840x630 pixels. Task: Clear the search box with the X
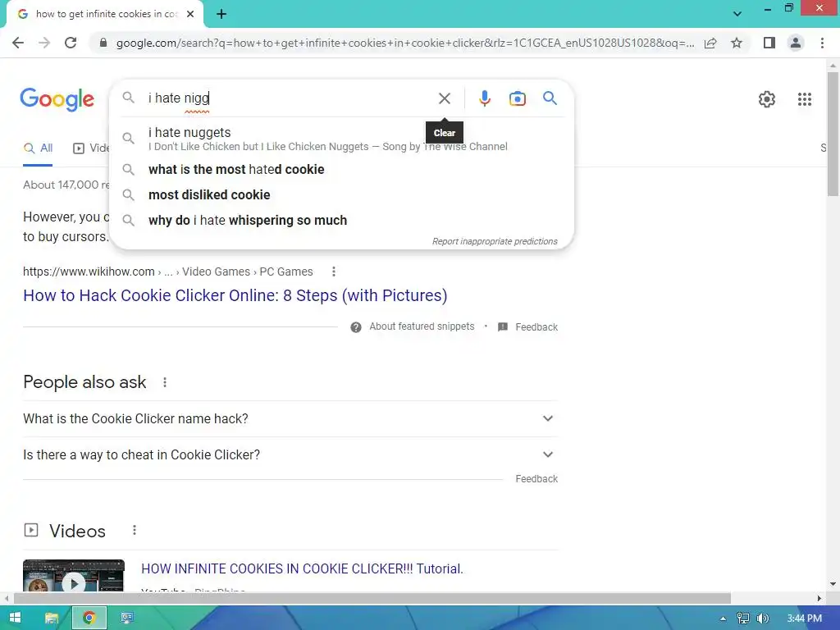coord(444,98)
